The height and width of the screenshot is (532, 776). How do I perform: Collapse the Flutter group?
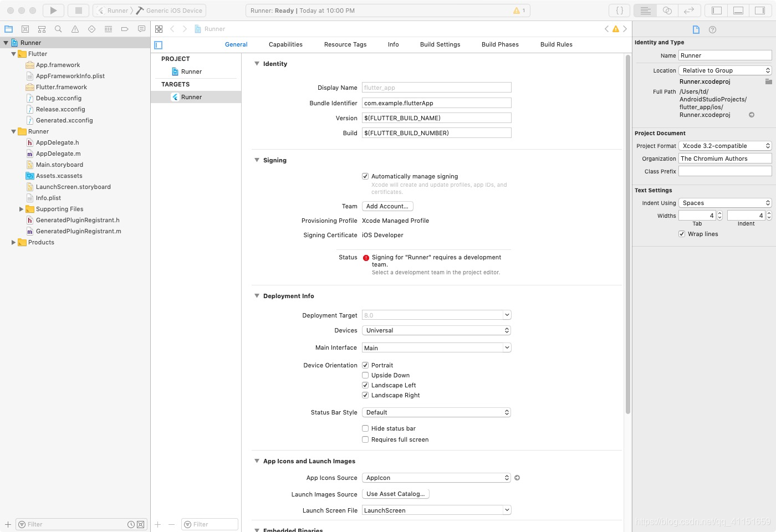pos(14,54)
